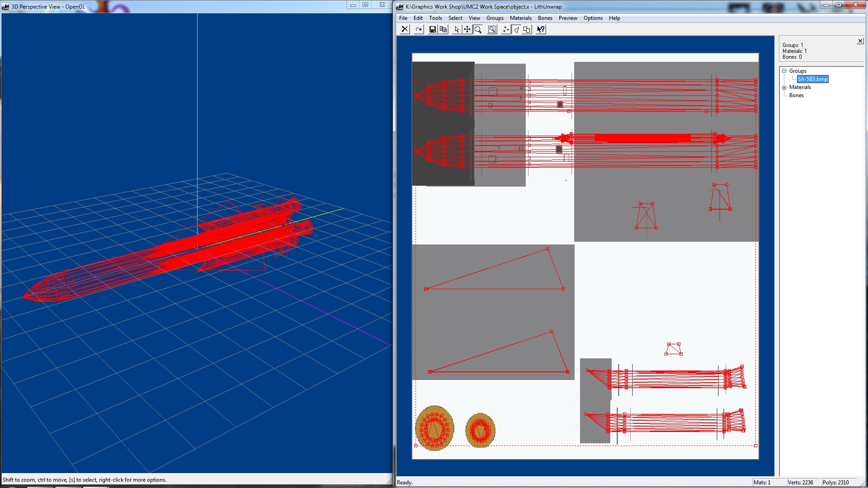Expand the Materials tree node
This screenshot has height=488, width=868.
tap(784, 88)
